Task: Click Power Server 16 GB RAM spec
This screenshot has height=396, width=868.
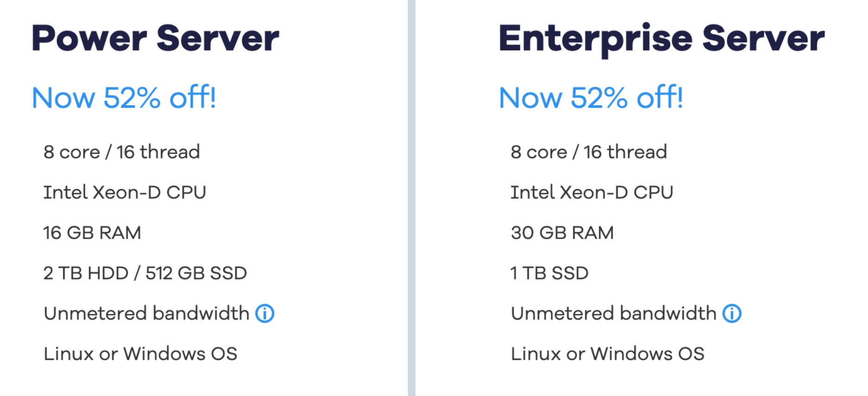Action: point(92,233)
